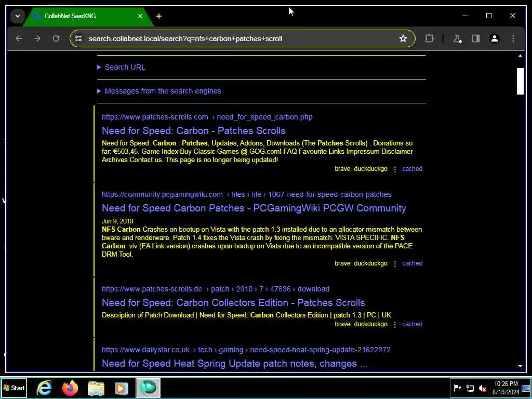The image size is (532, 399).
Task: Open cached link of Collectors Edition result
Action: tap(412, 324)
